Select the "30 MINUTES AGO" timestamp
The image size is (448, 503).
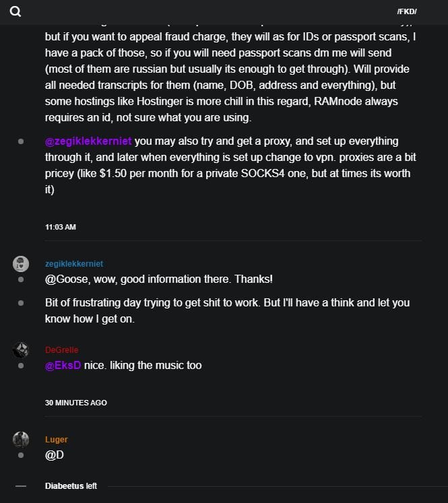[x=76, y=403]
